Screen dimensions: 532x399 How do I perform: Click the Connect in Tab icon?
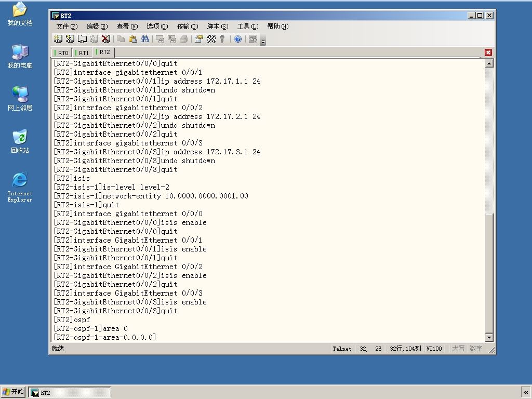(x=82, y=39)
